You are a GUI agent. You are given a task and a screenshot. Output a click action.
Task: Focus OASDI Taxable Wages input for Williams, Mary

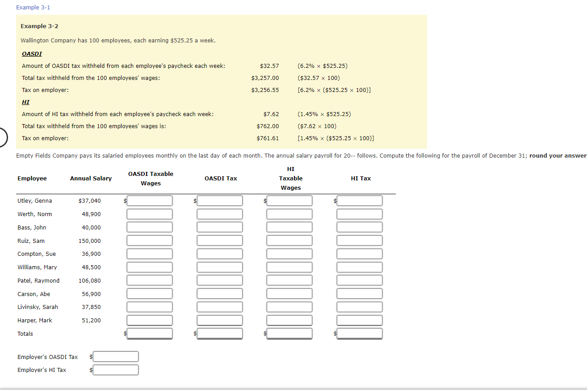click(x=150, y=267)
